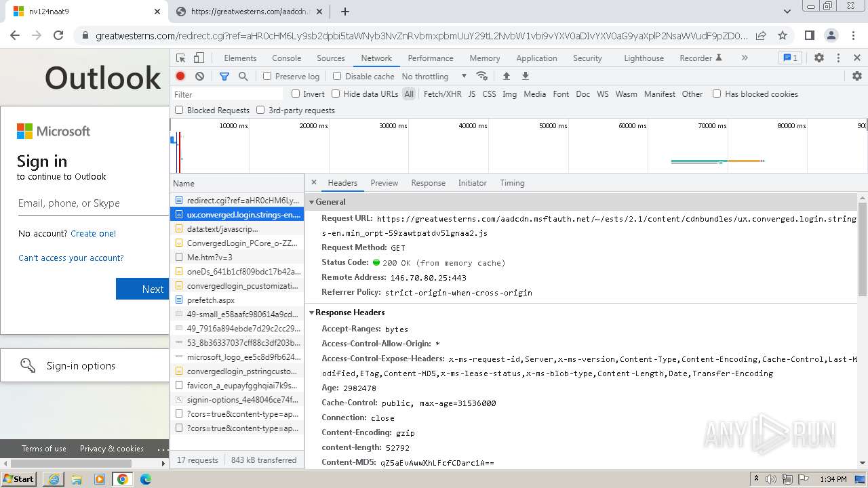The image size is (868, 488).
Task: Open network settings gear icon
Action: pyautogui.click(x=857, y=77)
